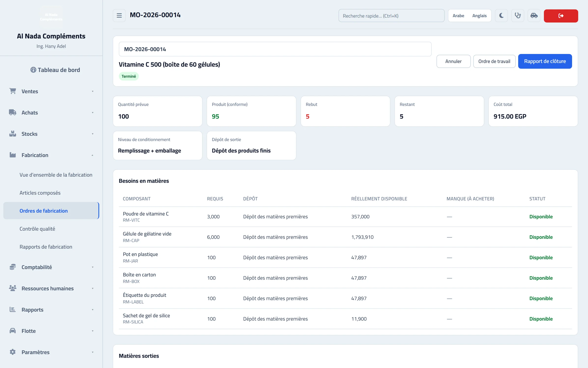Viewport: 588px width, 368px height.
Task: Expand the Ventes menu arrow
Action: pyautogui.click(x=93, y=92)
